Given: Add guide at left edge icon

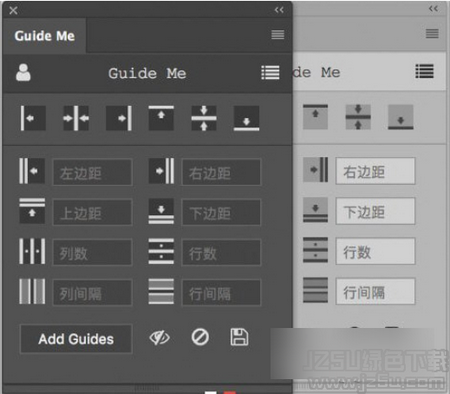Looking at the screenshot, I should pos(33,118).
